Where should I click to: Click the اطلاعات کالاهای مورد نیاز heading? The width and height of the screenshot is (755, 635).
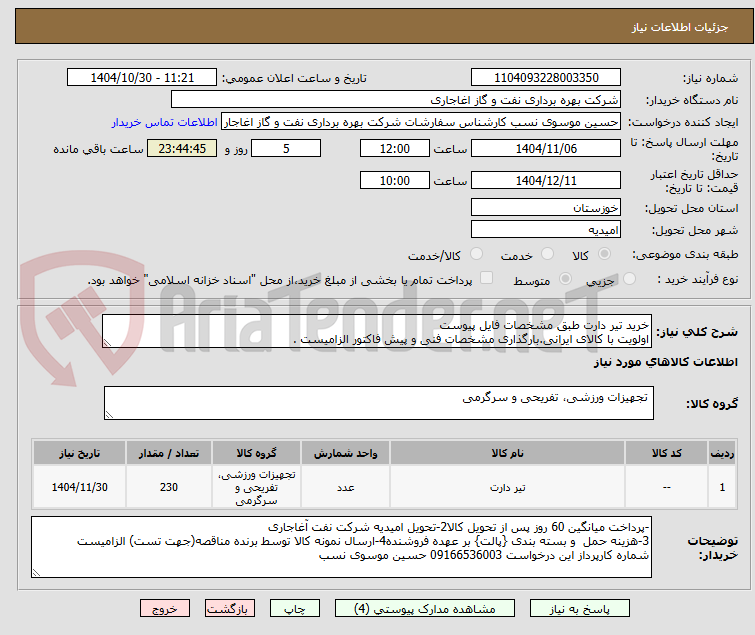(665, 362)
